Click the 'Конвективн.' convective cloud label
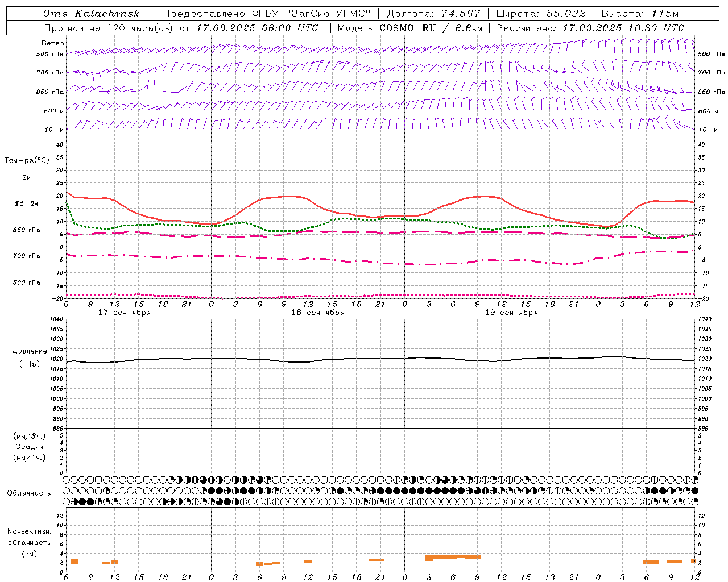The width and height of the screenshot is (728, 582). click(30, 531)
